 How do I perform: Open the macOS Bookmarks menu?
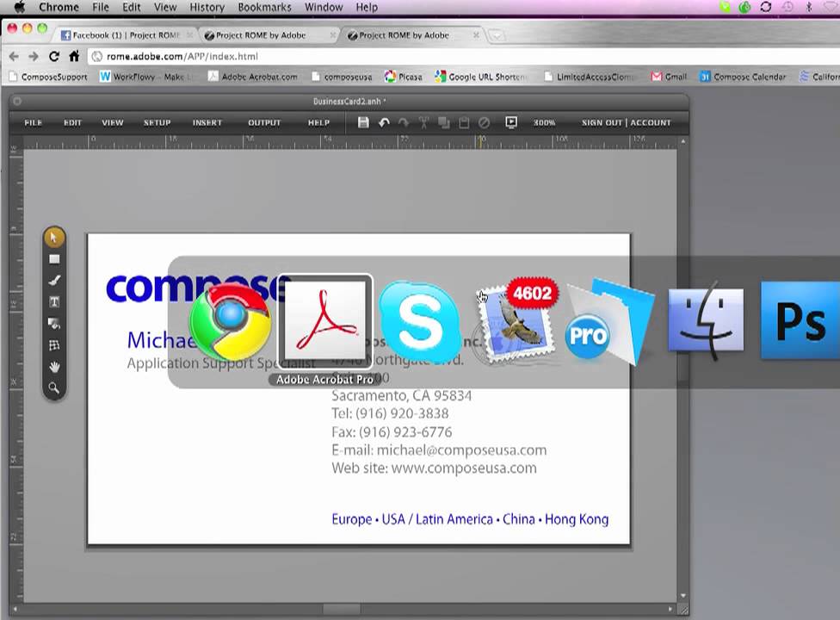click(x=264, y=8)
